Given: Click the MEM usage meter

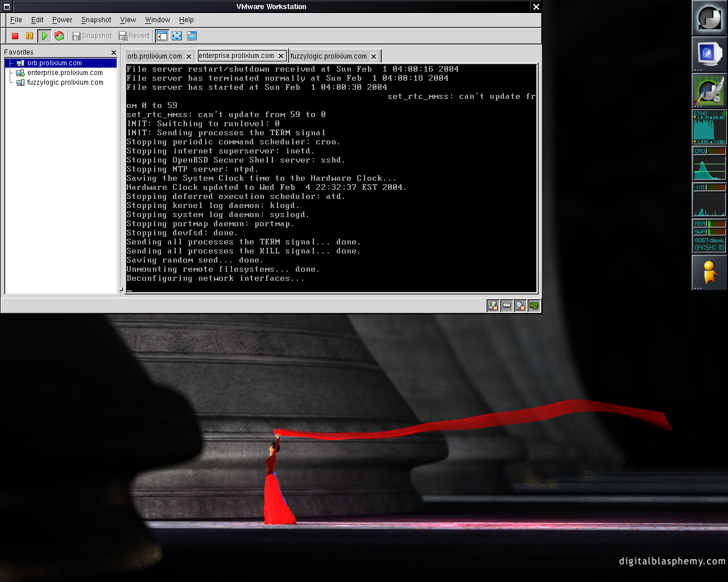Looking at the screenshot, I should coord(709,224).
